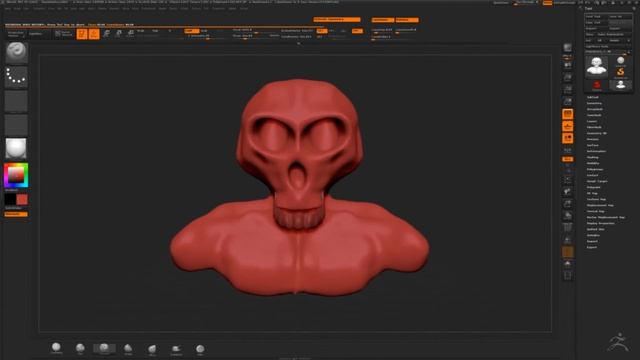Click the Xpose icon on right shelf
Viewport: 640px width, 360px height.
(x=567, y=276)
